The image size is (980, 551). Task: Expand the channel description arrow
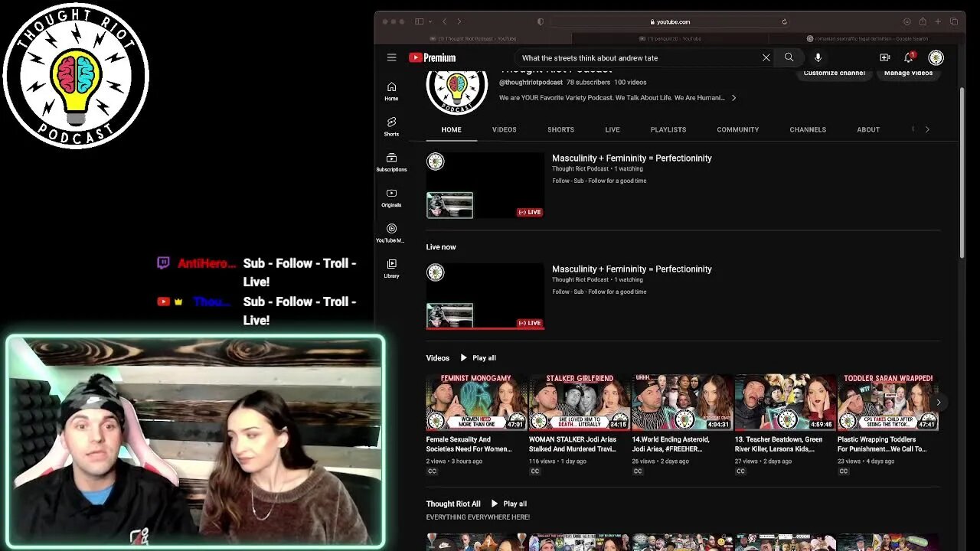point(733,98)
